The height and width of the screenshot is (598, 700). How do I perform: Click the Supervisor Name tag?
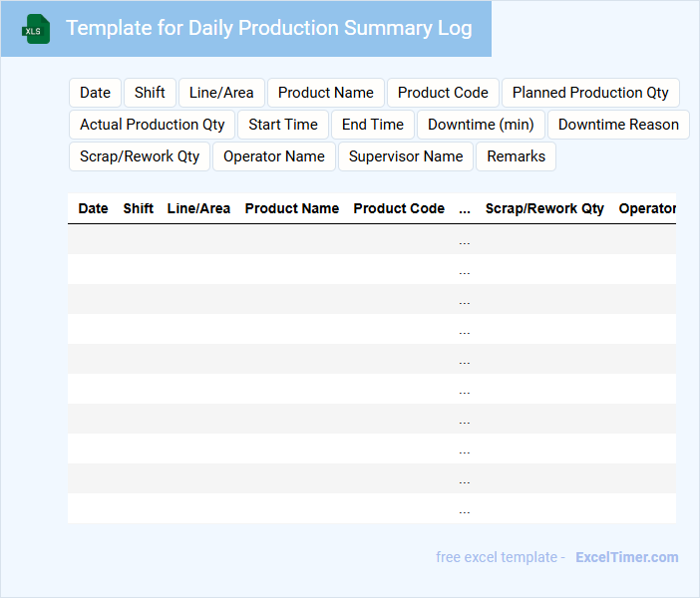pos(406,156)
